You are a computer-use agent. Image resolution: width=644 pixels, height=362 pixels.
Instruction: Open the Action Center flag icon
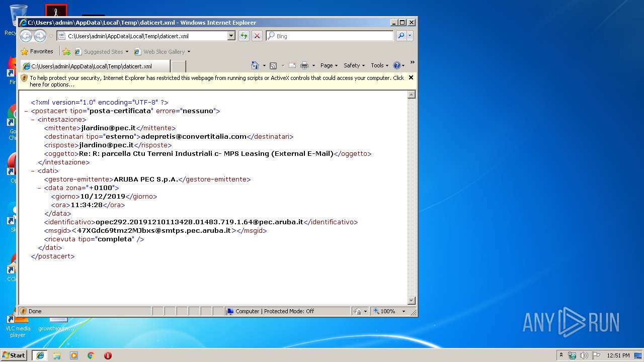[596, 355]
